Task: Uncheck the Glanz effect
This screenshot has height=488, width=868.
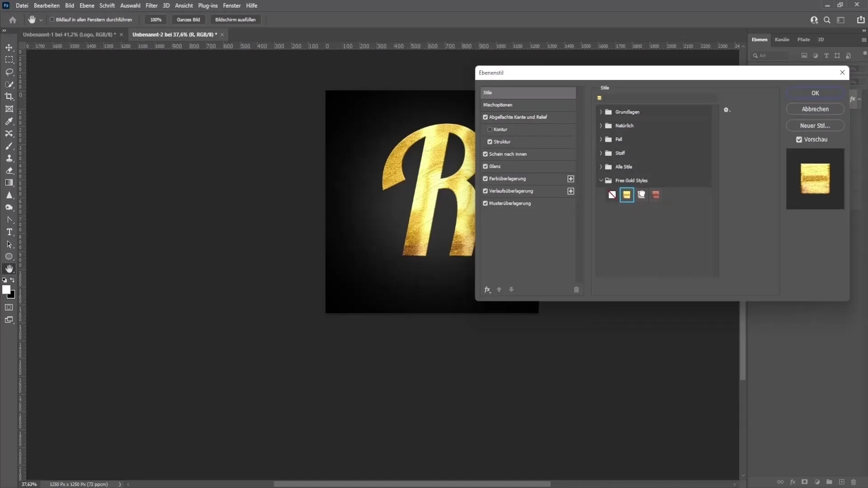Action: 485,166
